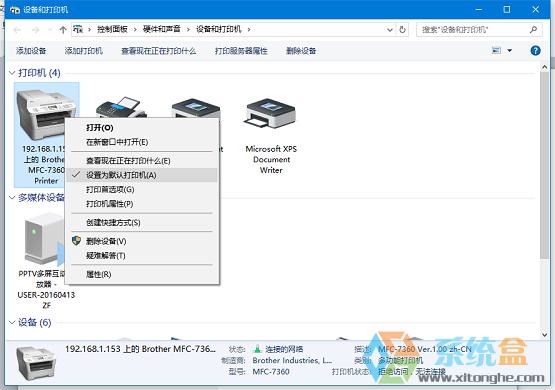
Task: Click 查看现在正在打印什么 toolbar button
Action: pyautogui.click(x=159, y=51)
